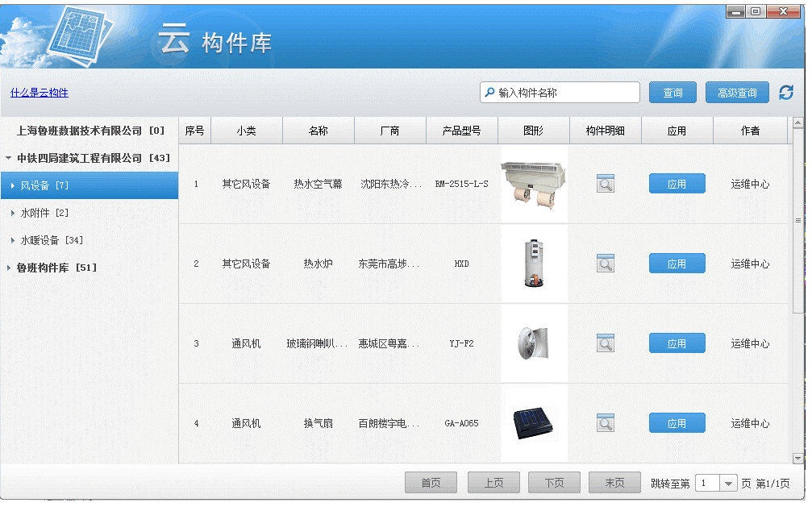Select 鲁班构件库 library in tree
812x511 pixels.
[56, 268]
